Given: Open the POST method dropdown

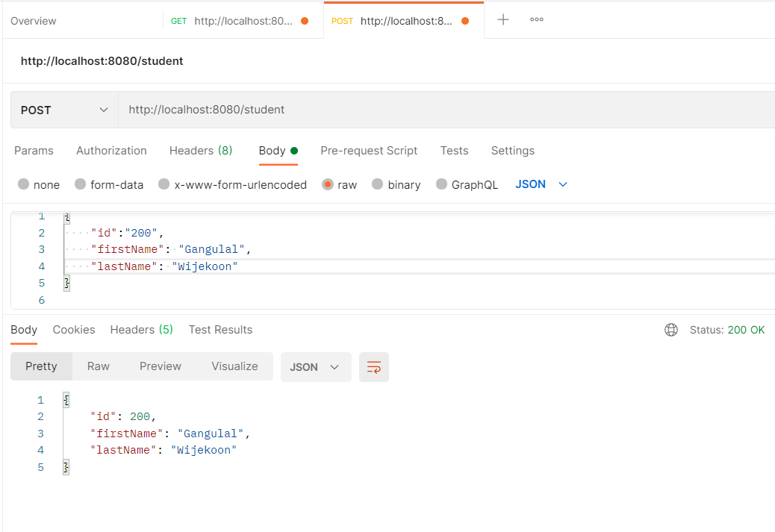Looking at the screenshot, I should 63,109.
